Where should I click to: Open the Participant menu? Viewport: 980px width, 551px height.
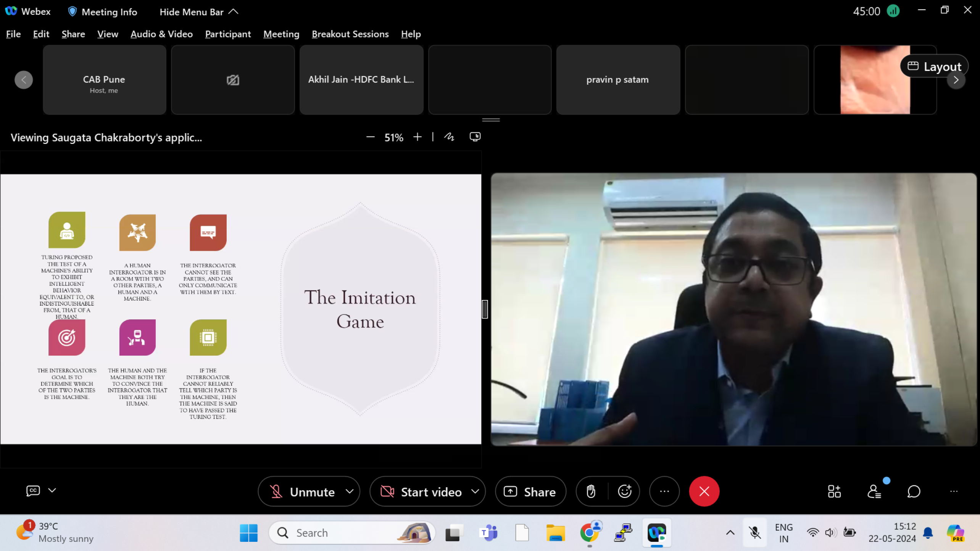tap(228, 34)
